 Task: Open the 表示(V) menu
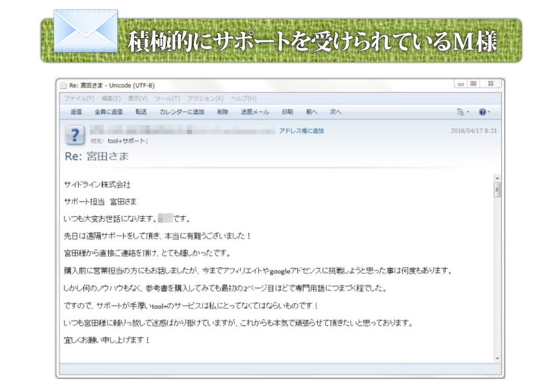pyautogui.click(x=138, y=99)
